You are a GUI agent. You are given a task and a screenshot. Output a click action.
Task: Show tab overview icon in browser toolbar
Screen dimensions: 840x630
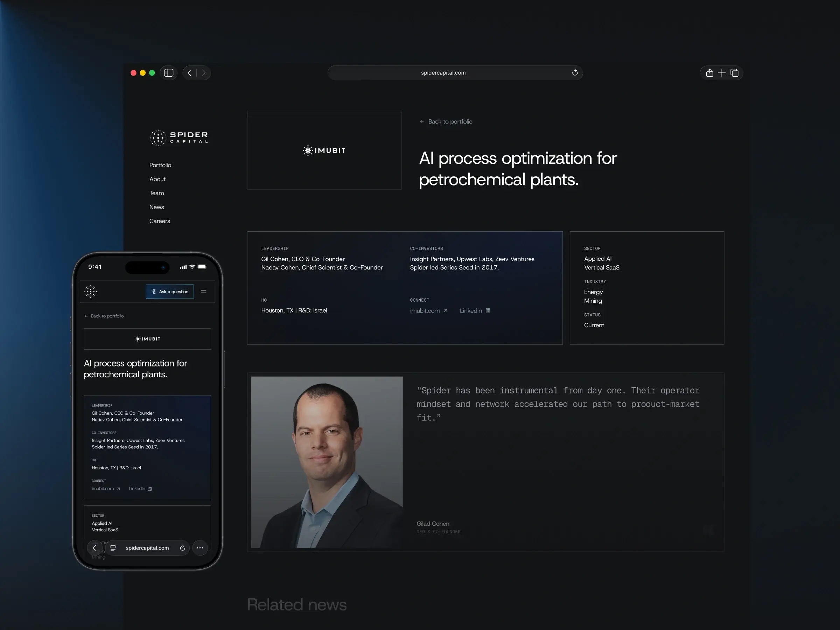click(734, 73)
